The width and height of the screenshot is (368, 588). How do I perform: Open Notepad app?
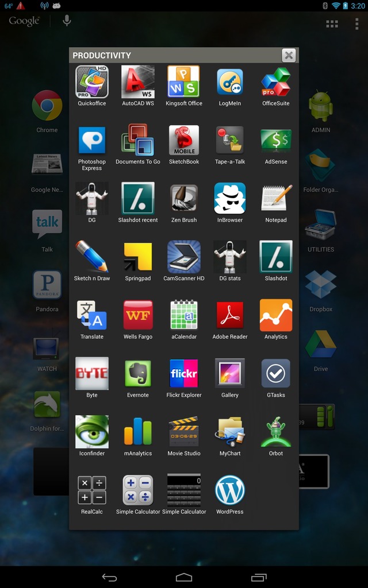(276, 198)
